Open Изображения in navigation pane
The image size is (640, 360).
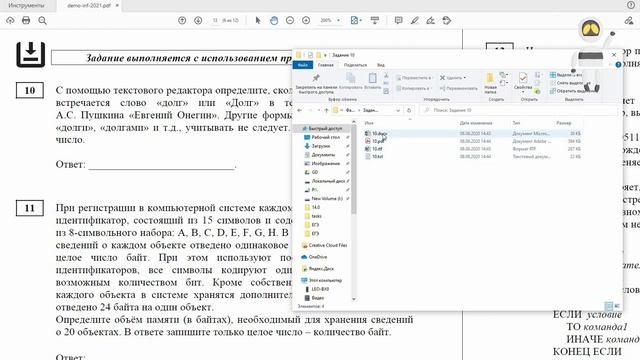325,163
